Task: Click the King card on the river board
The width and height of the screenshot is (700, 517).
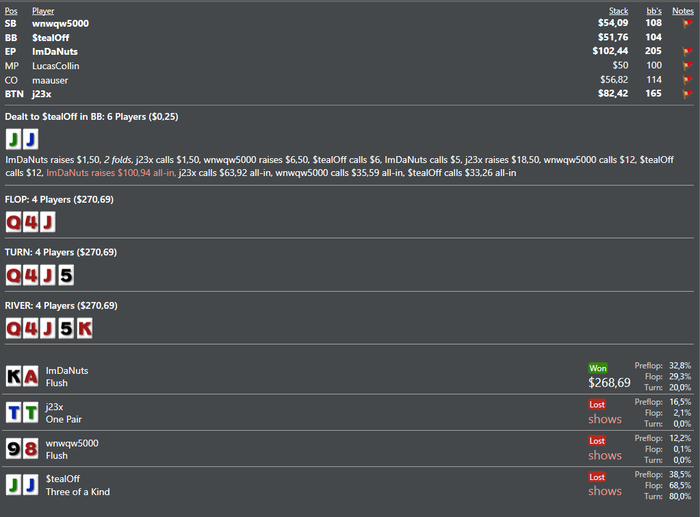Action: [84, 327]
